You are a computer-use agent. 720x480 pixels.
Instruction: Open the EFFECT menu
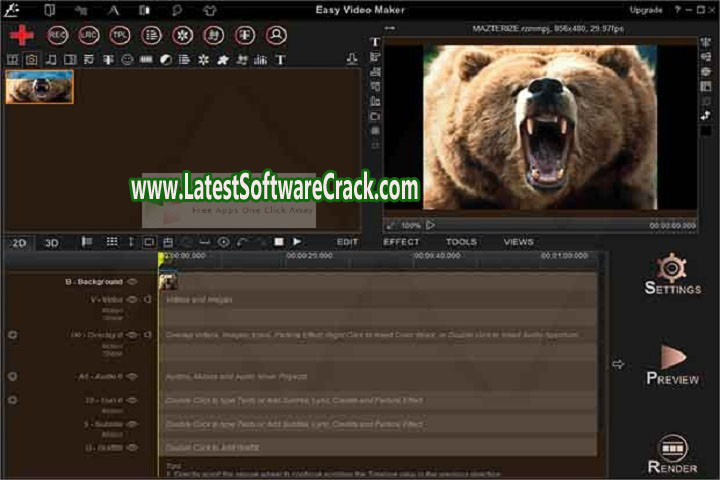point(401,242)
